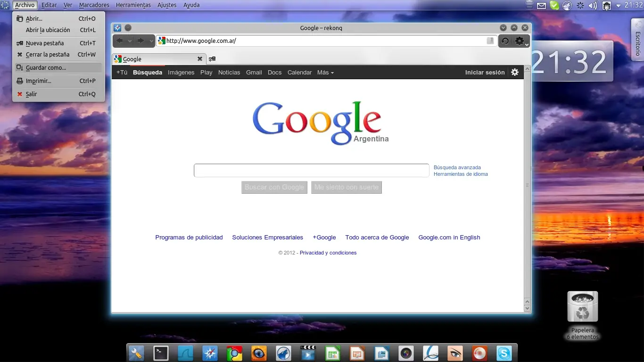Open Google.com in English link
This screenshot has height=362, width=644.
[449, 238]
